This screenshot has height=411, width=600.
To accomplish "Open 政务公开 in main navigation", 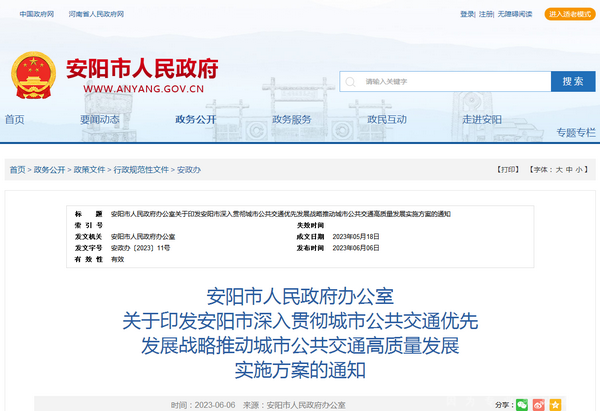I will click(x=196, y=120).
